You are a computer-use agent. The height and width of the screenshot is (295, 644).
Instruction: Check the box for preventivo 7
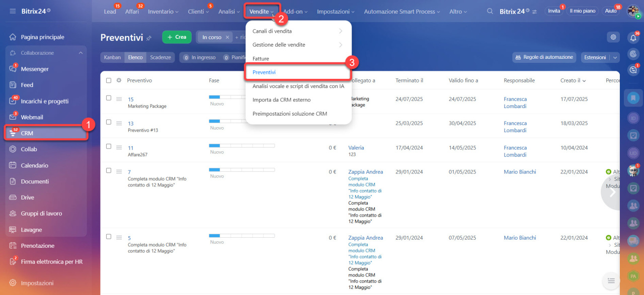coord(109,170)
